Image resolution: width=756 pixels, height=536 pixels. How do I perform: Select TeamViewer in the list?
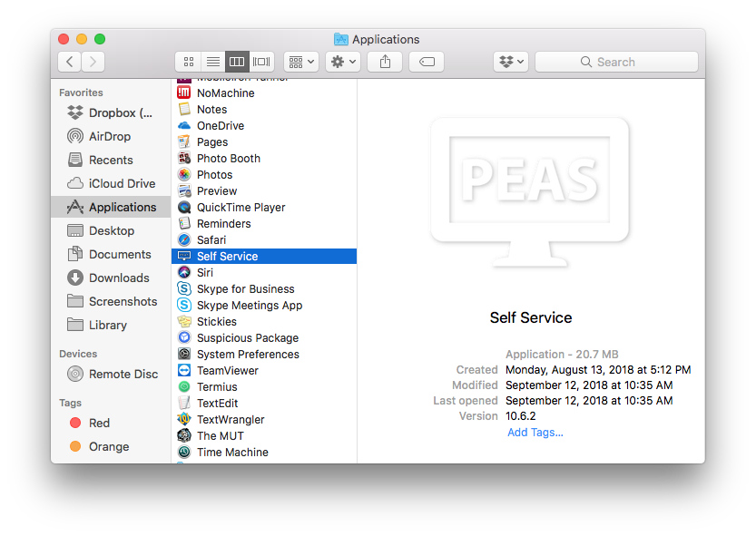[264, 371]
